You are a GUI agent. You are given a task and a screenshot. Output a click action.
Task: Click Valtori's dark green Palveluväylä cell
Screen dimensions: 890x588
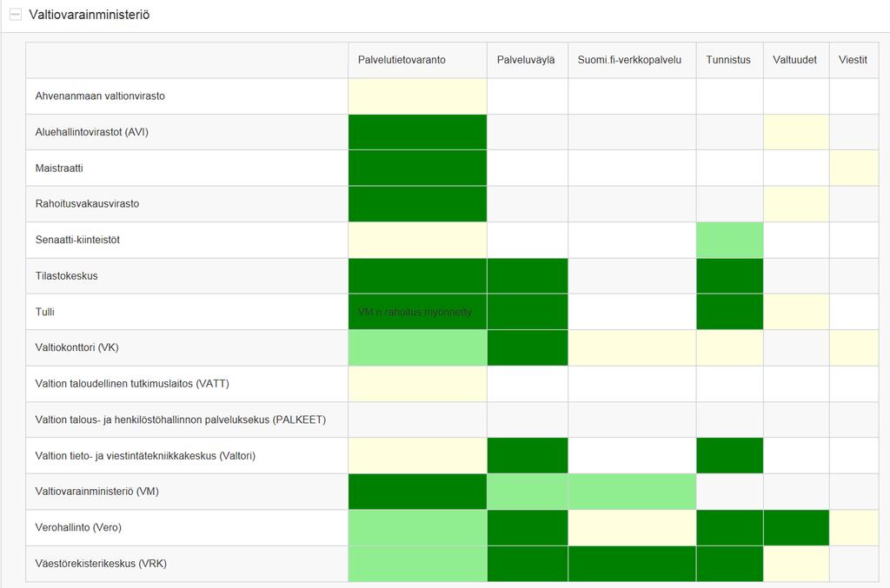(528, 456)
